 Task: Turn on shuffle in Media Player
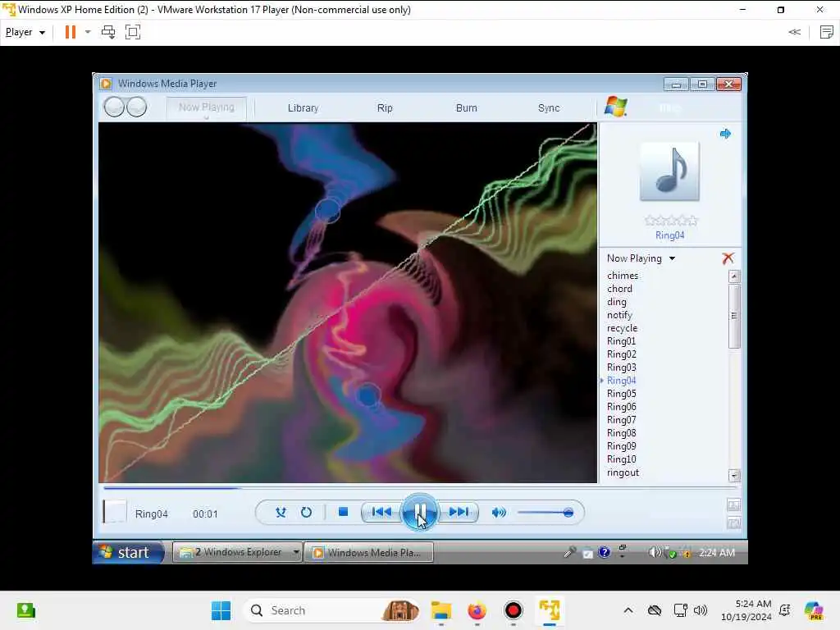tap(281, 512)
